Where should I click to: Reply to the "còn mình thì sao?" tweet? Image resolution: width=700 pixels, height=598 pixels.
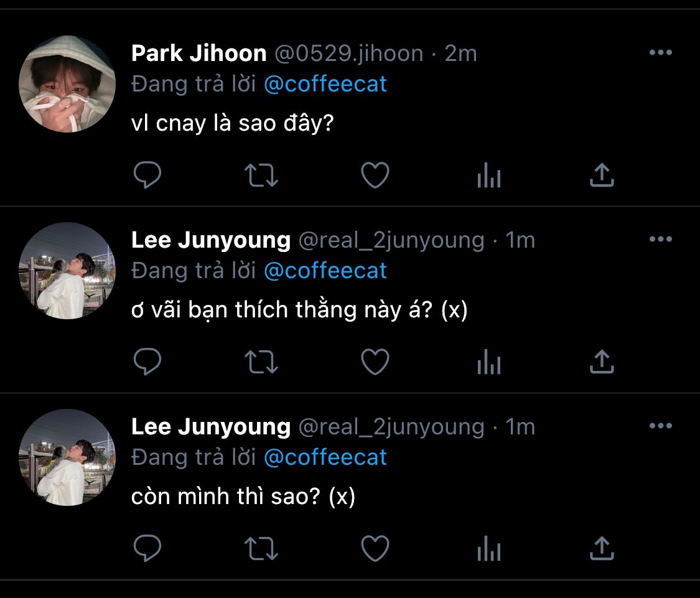147,549
